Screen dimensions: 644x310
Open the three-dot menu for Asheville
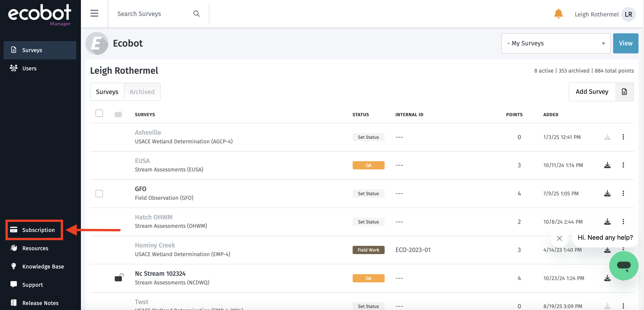coord(623,137)
